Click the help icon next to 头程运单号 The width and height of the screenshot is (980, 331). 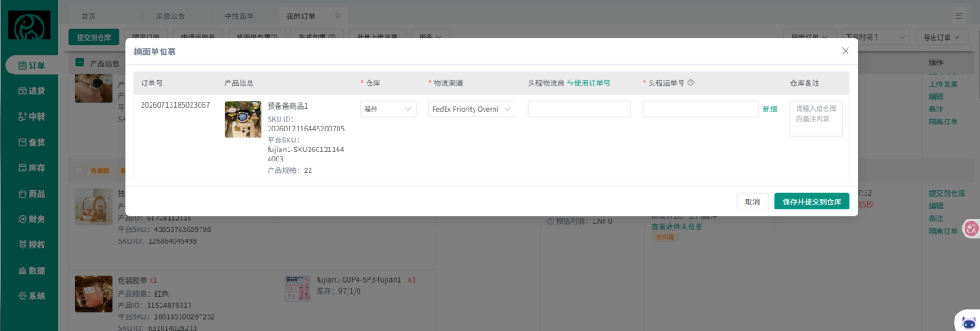point(691,83)
